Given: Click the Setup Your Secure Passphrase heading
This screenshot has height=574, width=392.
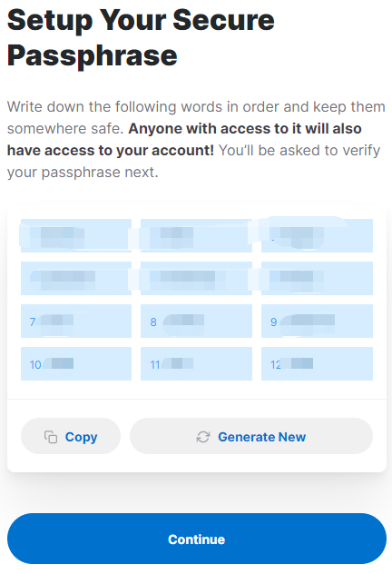Looking at the screenshot, I should pyautogui.click(x=141, y=37).
